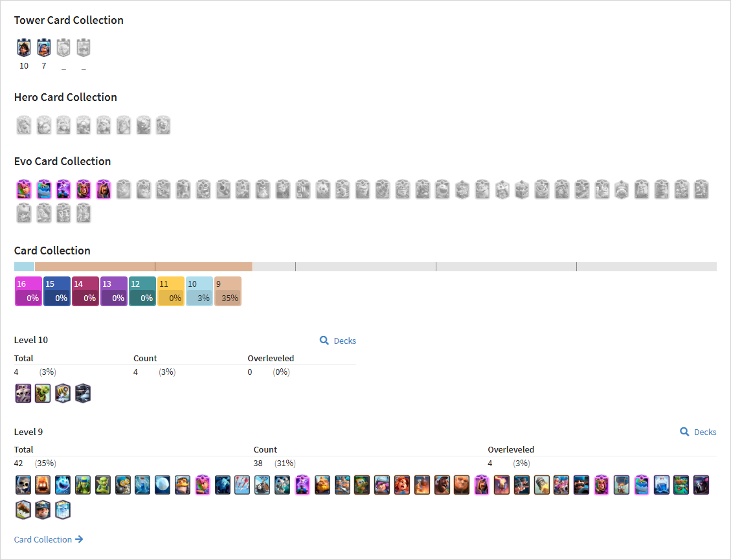The image size is (731, 560).
Task: Select the level 10 light blue tile
Action: click(x=199, y=291)
